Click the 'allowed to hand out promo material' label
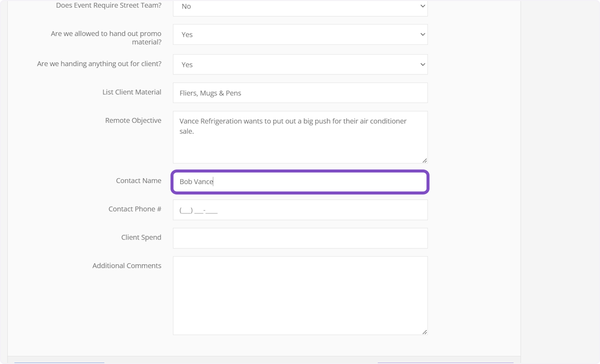The width and height of the screenshot is (600, 364). [x=106, y=38]
